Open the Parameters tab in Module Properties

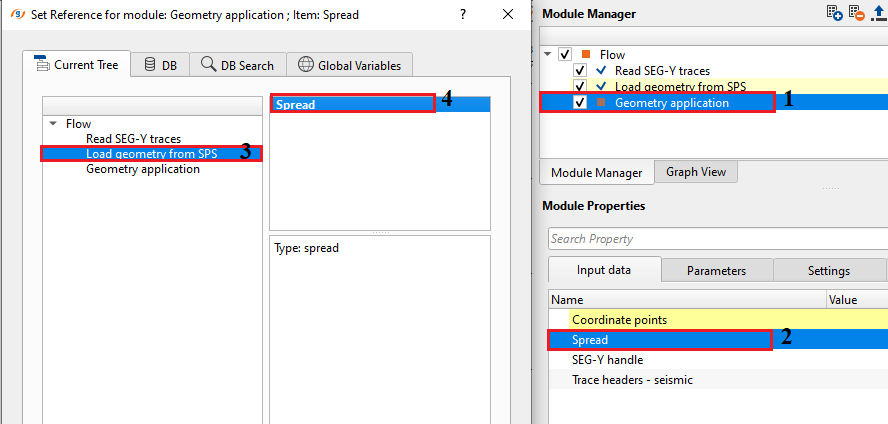pyautogui.click(x=716, y=270)
